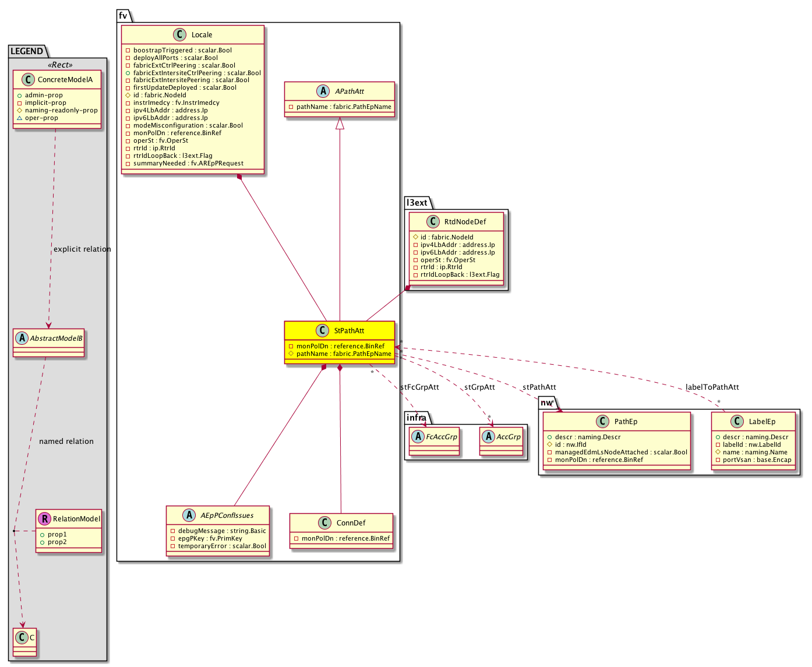Click the stFcGrpAtt relation label
Viewport: 812px width, 667px height.
(419, 387)
